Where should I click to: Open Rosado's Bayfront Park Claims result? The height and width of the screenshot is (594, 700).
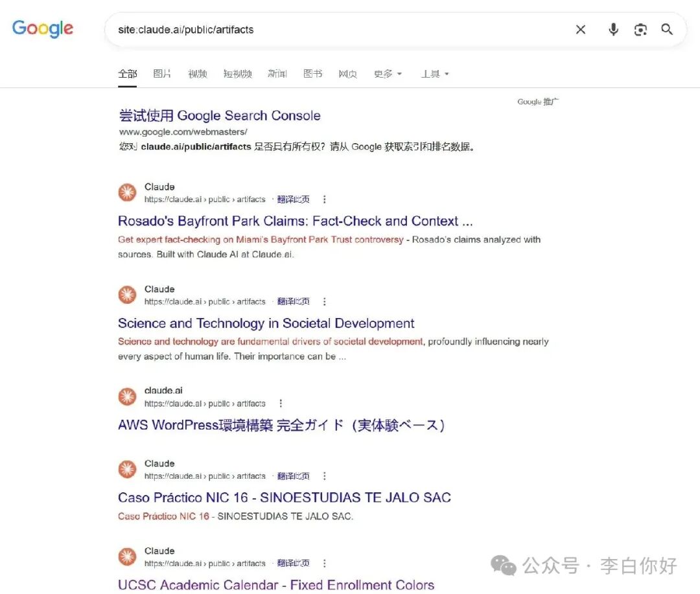pyautogui.click(x=295, y=221)
